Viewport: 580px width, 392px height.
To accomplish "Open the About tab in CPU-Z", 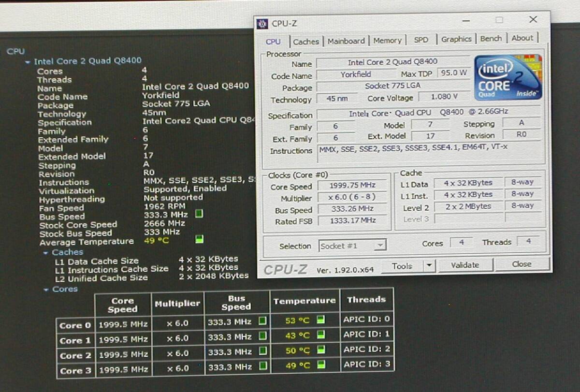I will (522, 38).
